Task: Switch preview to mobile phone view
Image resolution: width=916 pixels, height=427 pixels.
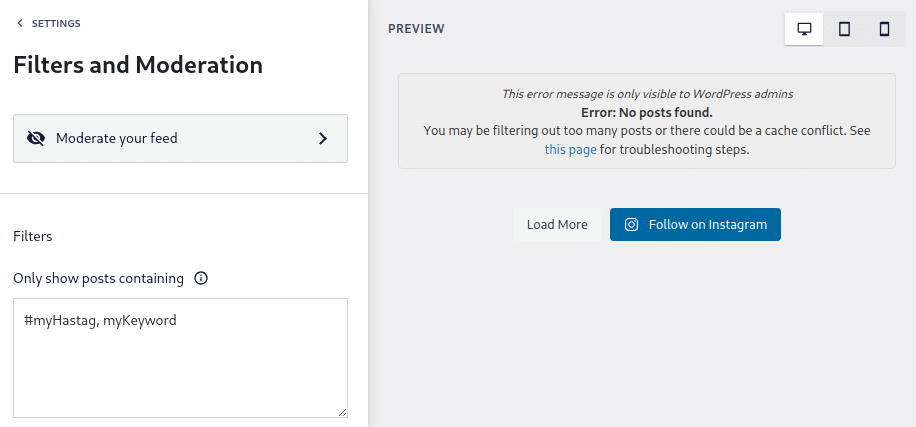Action: (884, 29)
